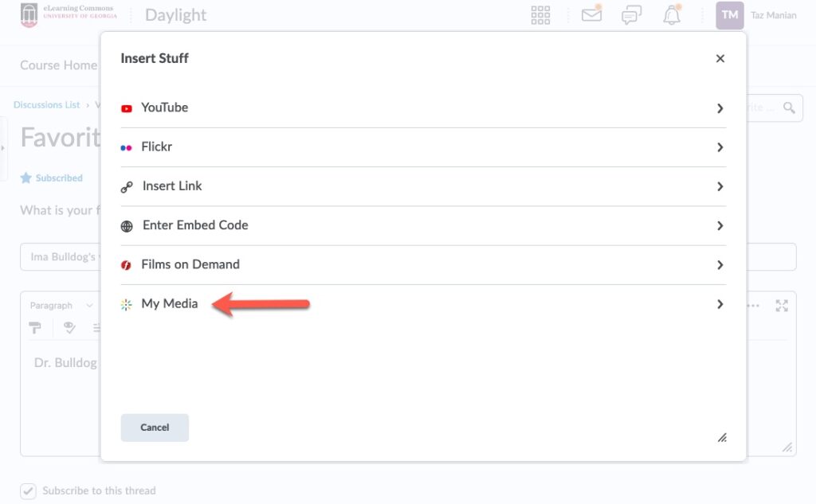Click the Subscribed star icon
816x504 pixels.
[x=26, y=178]
